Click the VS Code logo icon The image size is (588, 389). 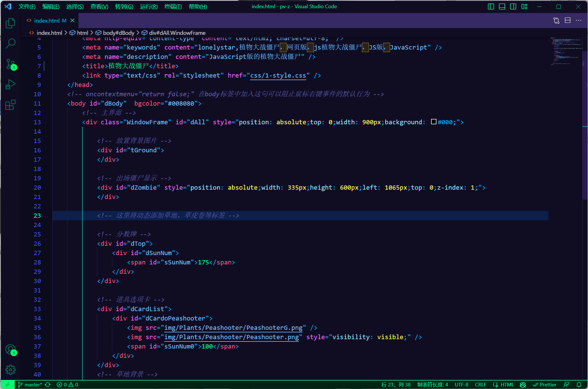coord(8,6)
